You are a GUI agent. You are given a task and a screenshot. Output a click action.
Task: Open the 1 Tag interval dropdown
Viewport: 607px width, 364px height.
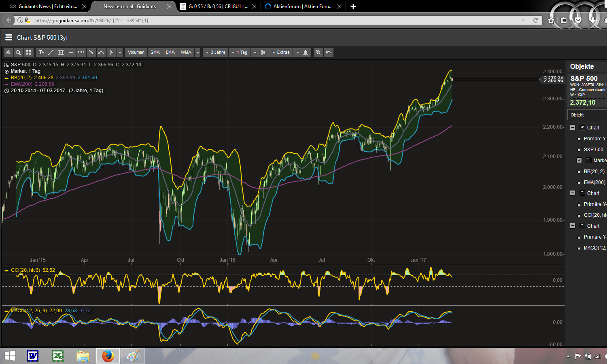tap(240, 53)
